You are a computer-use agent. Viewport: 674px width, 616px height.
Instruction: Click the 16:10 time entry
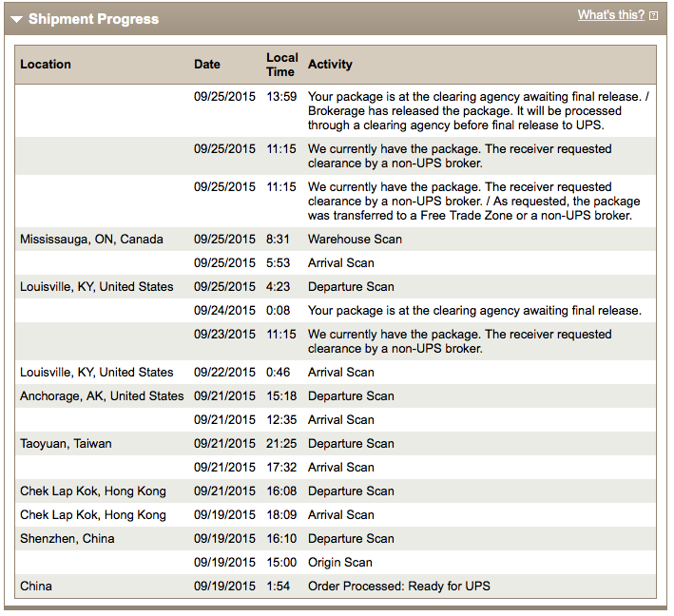click(x=281, y=539)
